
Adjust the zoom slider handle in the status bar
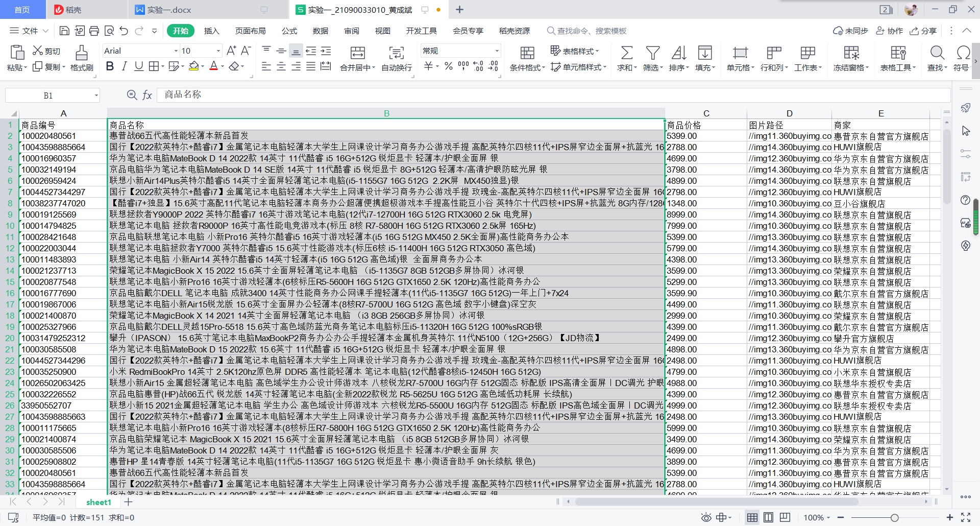click(894, 517)
